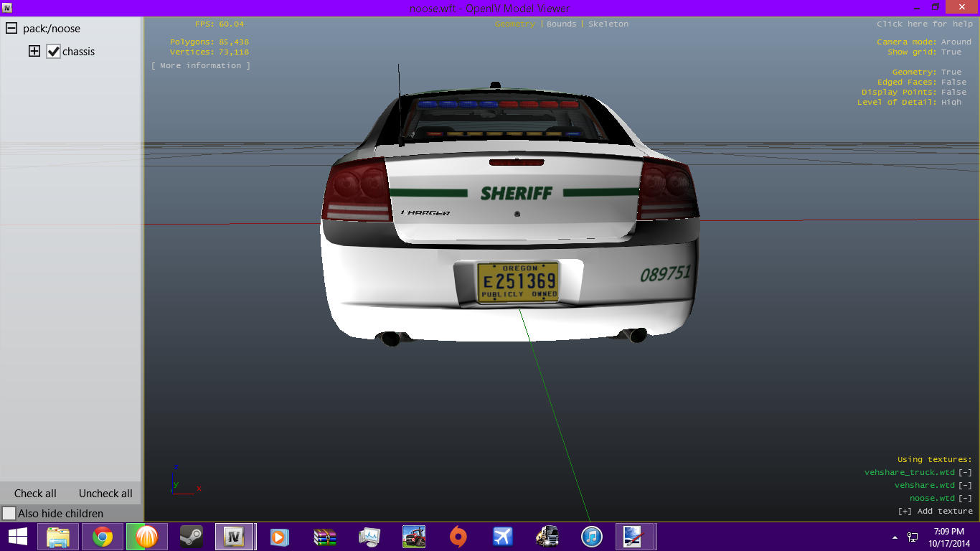Image resolution: width=980 pixels, height=551 pixels.
Task: Collapse the pack:/noose root node
Action: pos(11,29)
